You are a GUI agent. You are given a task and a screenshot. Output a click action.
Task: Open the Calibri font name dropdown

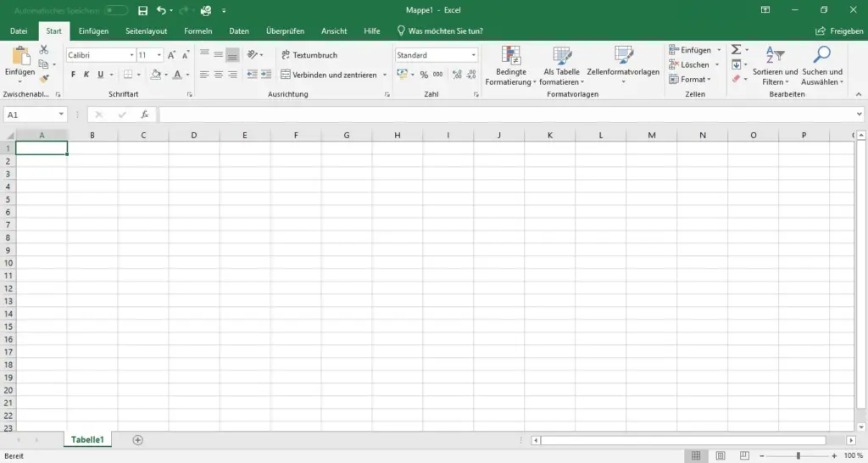click(x=131, y=55)
